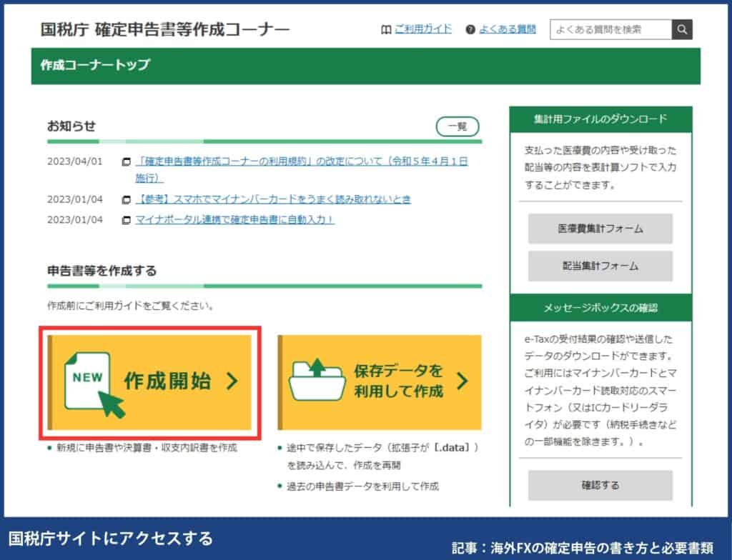This screenshot has width=732, height=560.
Task: Click the book icon beside ご利用ガイド
Action: tap(385, 29)
